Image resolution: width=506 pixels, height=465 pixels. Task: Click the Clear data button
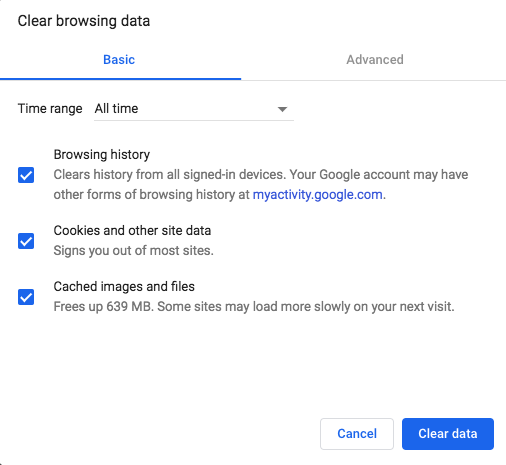(448, 434)
